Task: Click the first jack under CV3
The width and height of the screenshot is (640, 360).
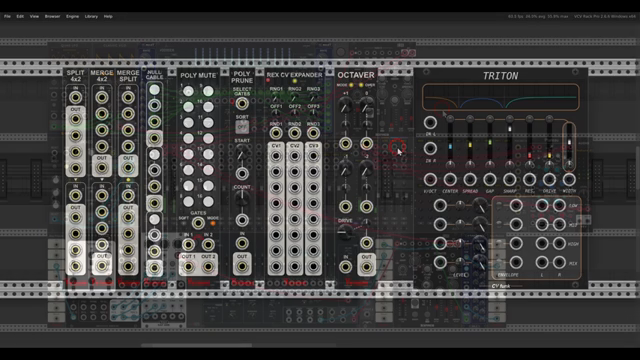Action: point(313,156)
